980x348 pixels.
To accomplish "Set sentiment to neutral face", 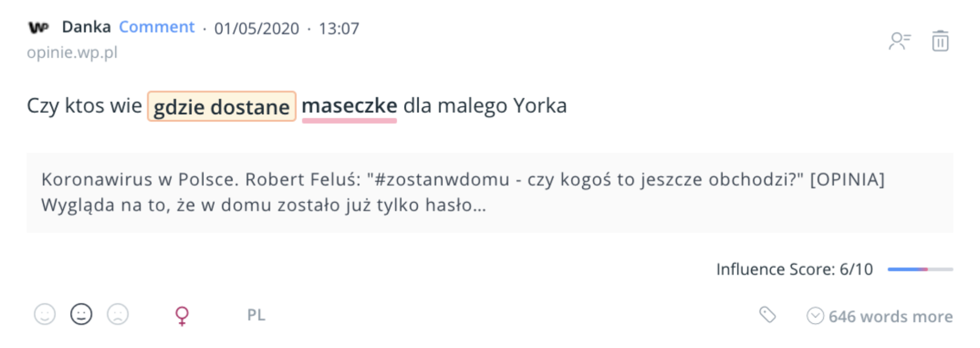I will [81, 315].
